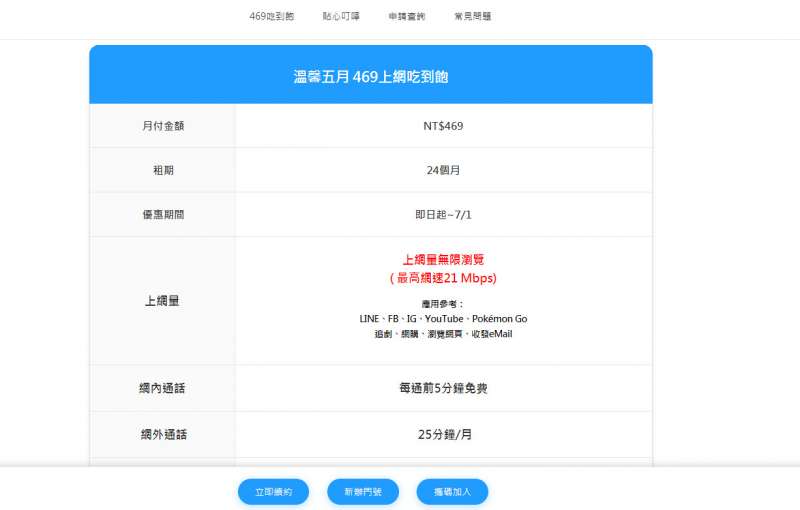Click the LINE、FB、IG、YouTube app list text
This screenshot has height=510, width=800.
coord(443,319)
